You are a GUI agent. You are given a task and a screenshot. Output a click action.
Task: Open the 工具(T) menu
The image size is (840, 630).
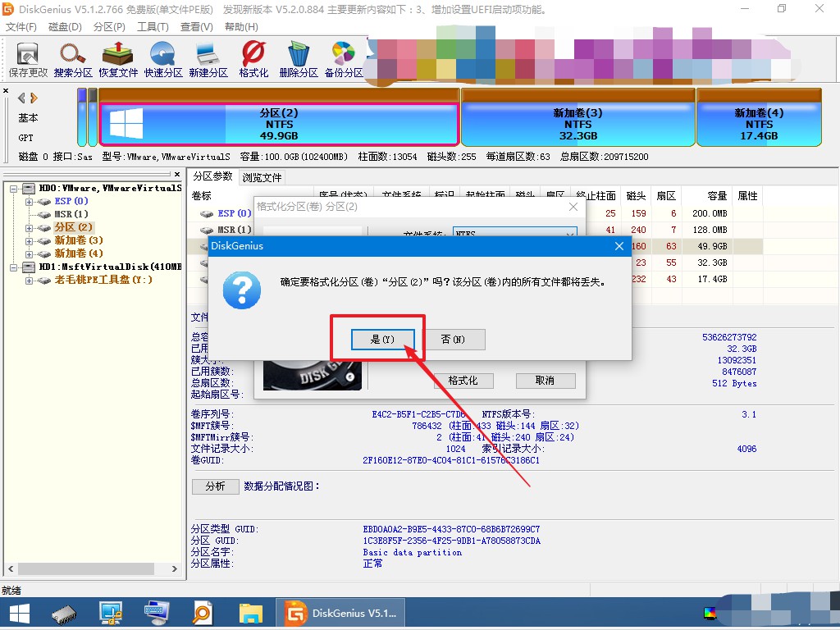(x=153, y=27)
